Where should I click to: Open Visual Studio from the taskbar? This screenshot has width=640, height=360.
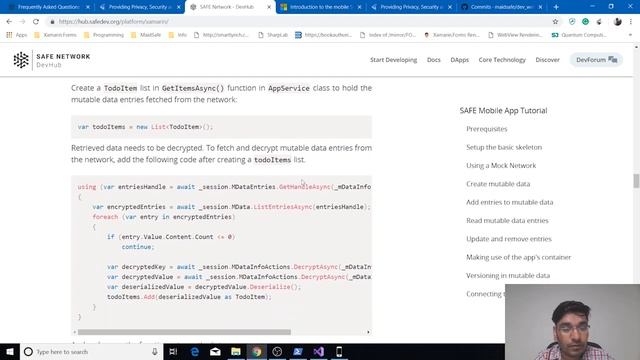click(319, 351)
